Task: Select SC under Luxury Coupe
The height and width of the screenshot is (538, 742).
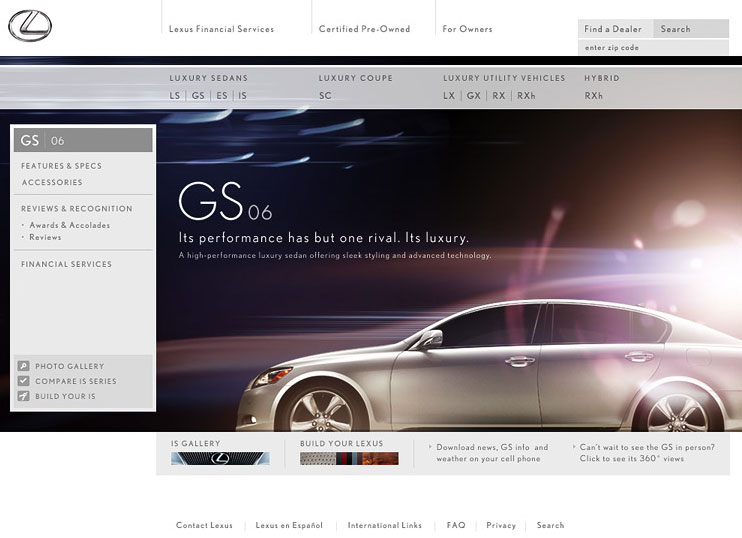Action: (325, 96)
